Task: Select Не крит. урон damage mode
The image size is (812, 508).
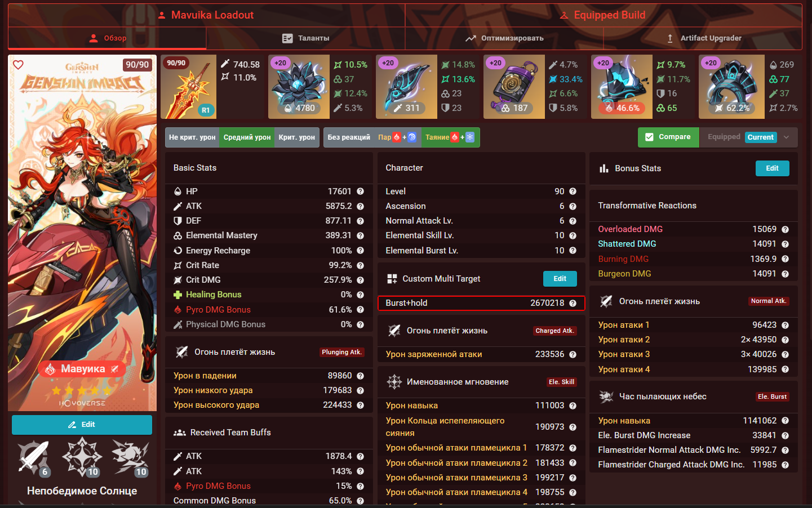Action: (192, 137)
